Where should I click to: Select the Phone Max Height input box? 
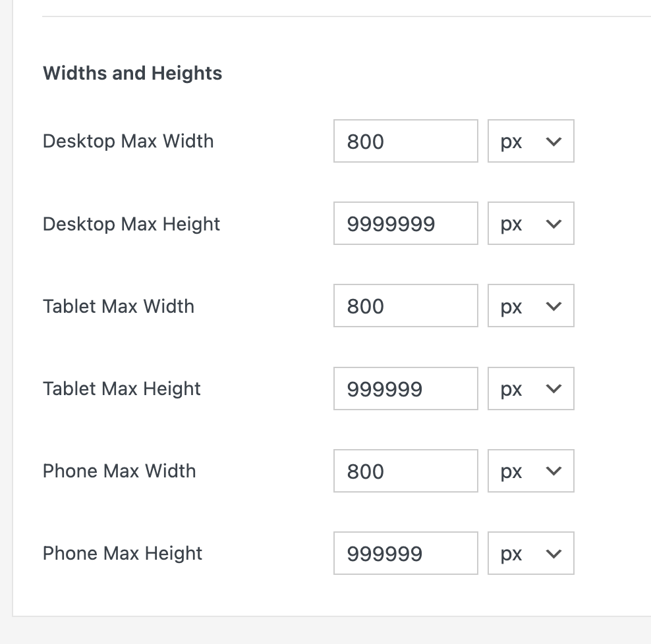405,553
